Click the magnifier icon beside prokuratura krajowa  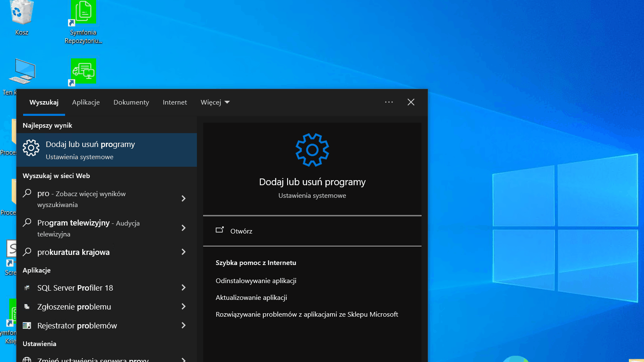click(27, 252)
